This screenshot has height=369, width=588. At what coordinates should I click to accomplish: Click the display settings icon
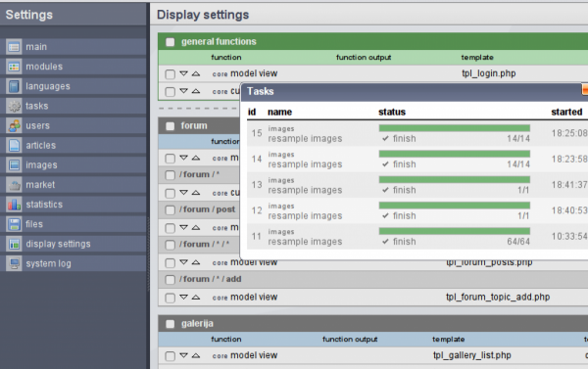tap(14, 244)
